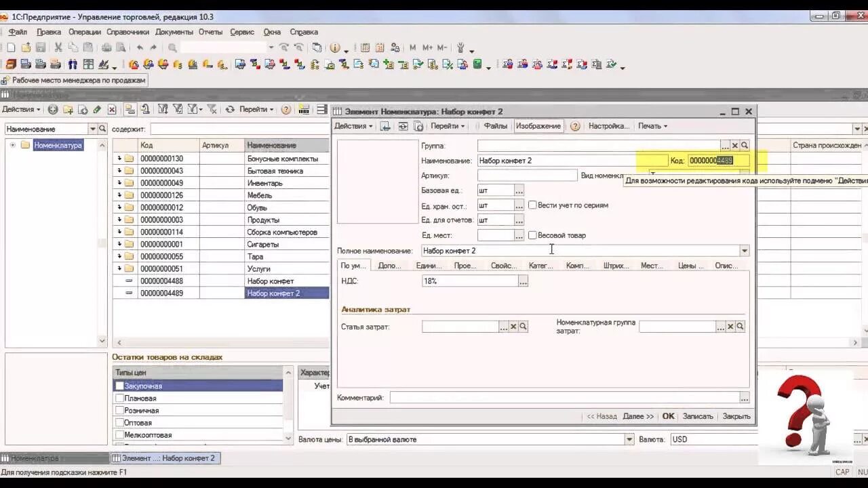Viewport: 868px width, 488px height.
Task: Click the Edit pencil icon in list toolbar
Action: point(97,109)
